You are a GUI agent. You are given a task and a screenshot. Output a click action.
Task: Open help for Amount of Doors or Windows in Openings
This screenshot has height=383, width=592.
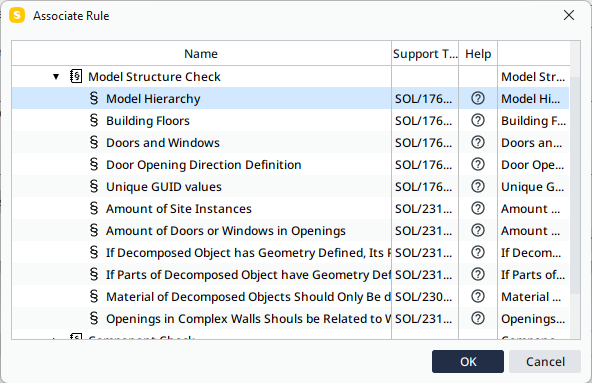pos(478,230)
